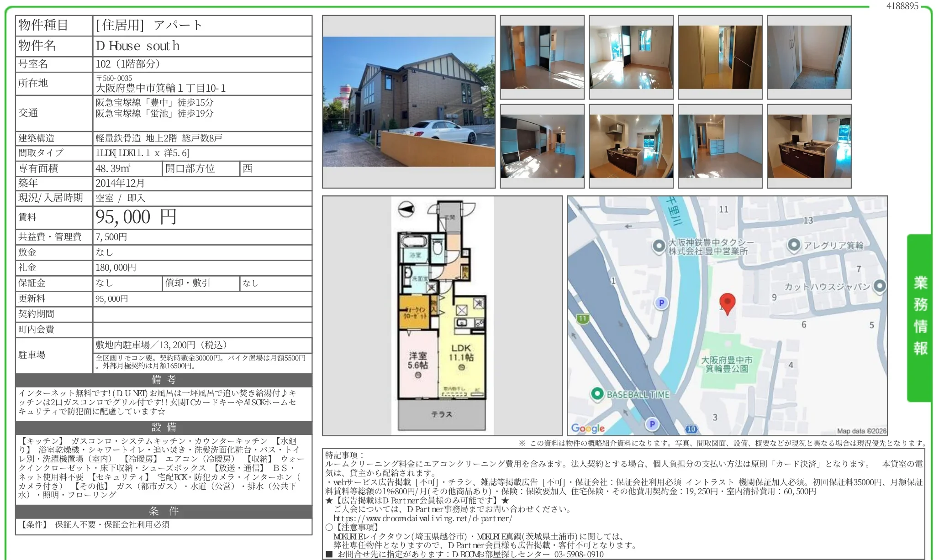
Task: Open the second photo in the bottom row showing the kitchen
Action: coord(631,146)
